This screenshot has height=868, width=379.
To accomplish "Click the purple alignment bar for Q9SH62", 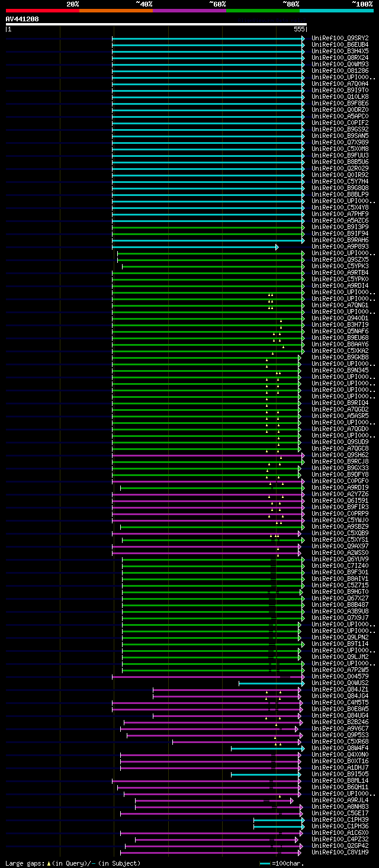I will [x=208, y=455].
